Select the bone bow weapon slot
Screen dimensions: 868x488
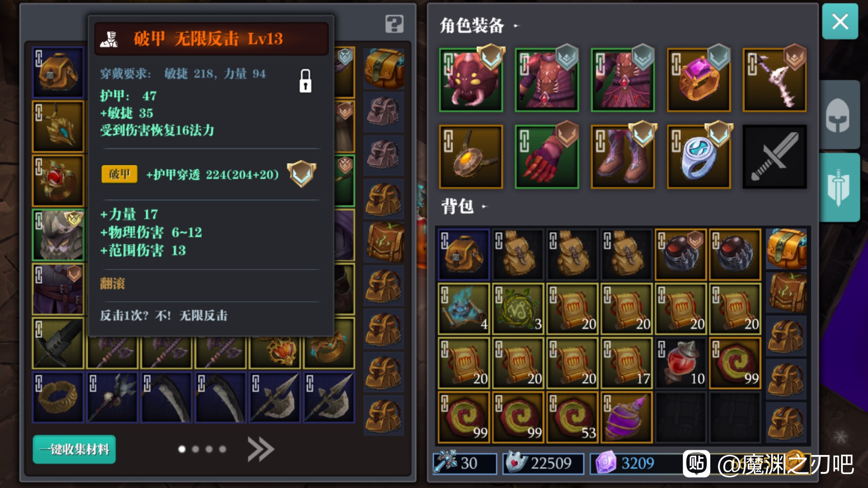tap(775, 80)
